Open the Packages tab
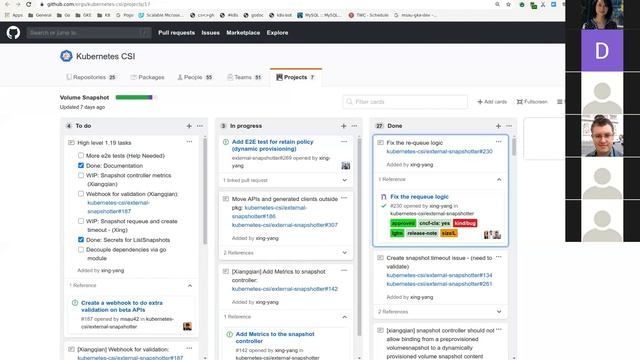This screenshot has width=640, height=360. [147, 77]
